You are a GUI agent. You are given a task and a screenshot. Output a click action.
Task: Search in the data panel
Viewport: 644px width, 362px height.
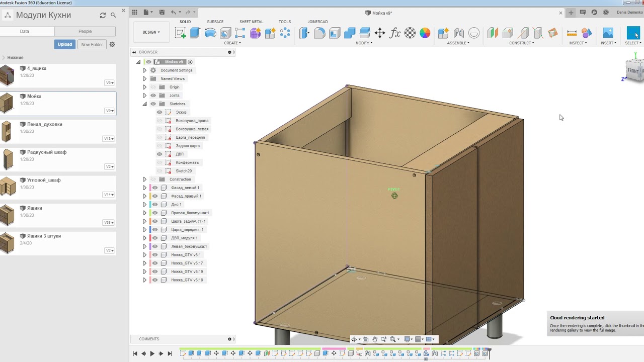pos(113,15)
